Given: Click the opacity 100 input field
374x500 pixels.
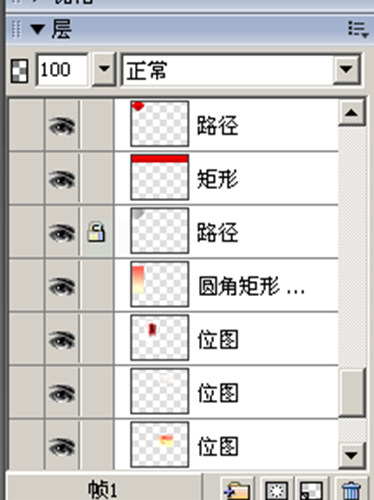Looking at the screenshot, I should (x=62, y=70).
